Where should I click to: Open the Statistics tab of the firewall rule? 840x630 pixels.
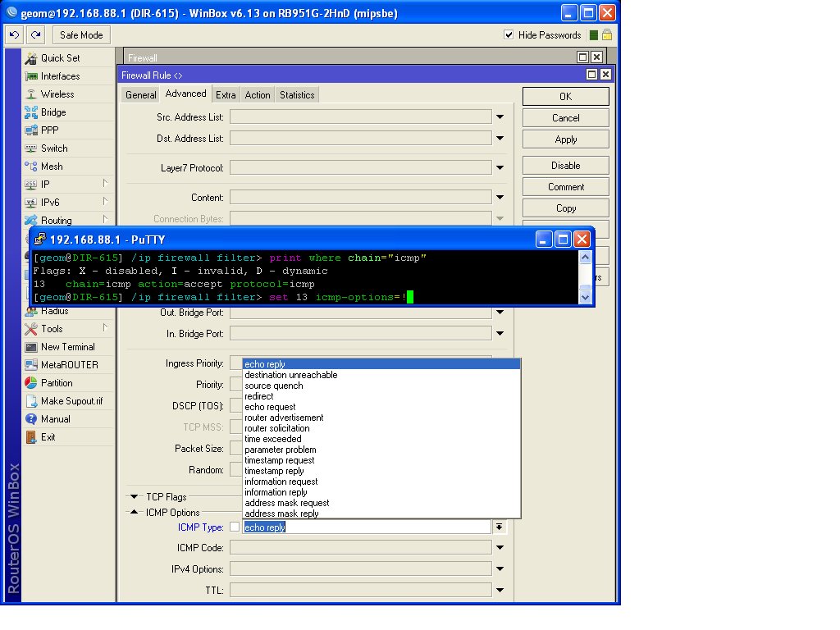tap(297, 94)
